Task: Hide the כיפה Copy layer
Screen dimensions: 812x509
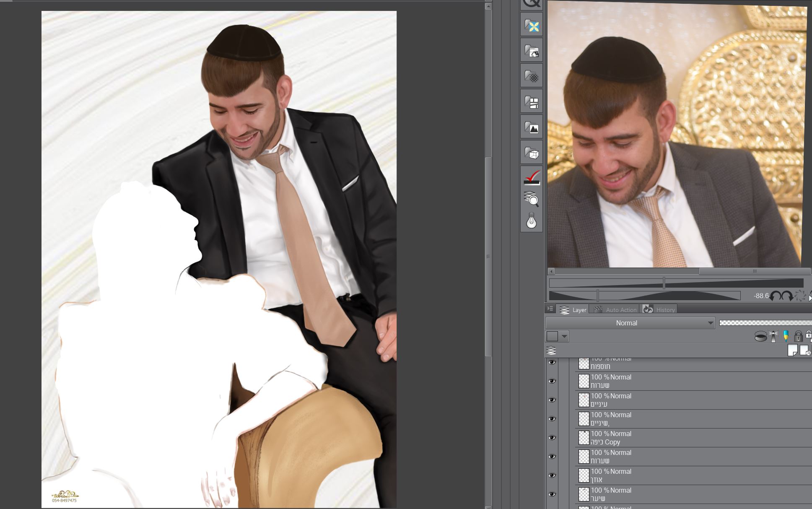Action: coord(552,438)
